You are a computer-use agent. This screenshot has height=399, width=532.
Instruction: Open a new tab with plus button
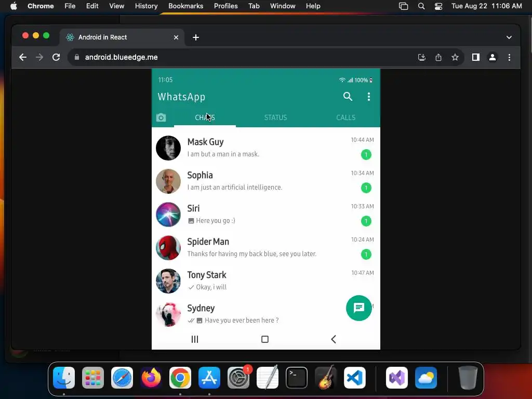[196, 37]
